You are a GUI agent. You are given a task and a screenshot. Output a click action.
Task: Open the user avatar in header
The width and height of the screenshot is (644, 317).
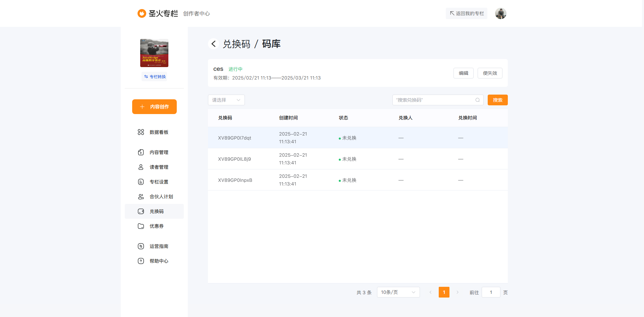point(500,13)
